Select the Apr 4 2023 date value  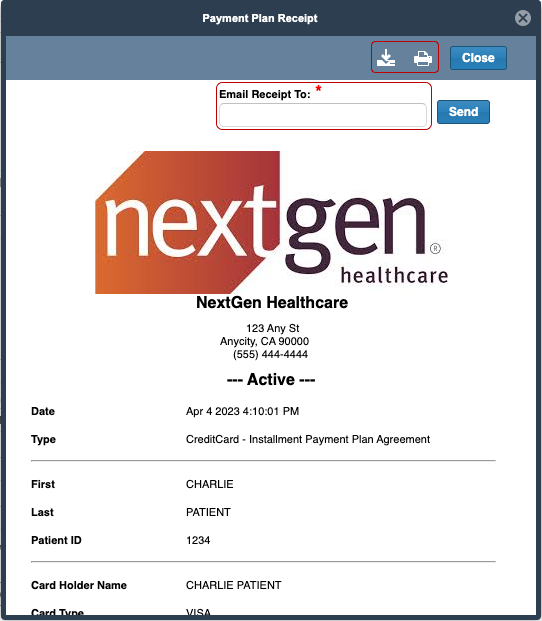[242, 411]
